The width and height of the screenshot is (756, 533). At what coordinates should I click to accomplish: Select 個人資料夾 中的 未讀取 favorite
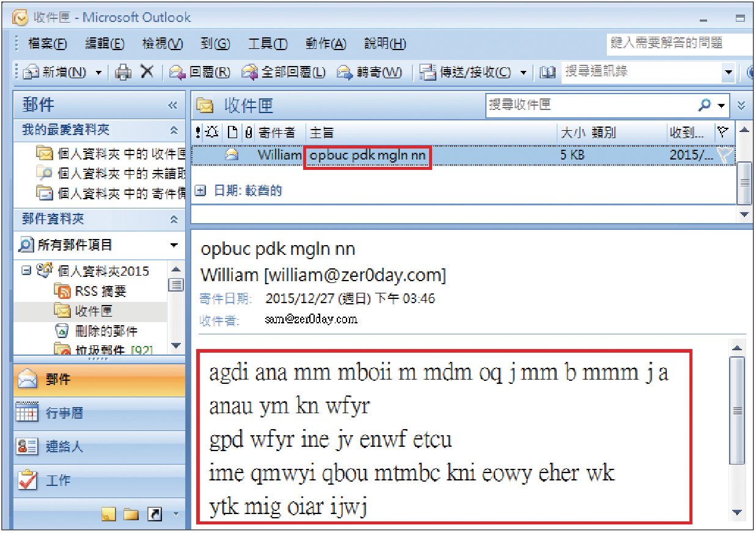point(111,173)
